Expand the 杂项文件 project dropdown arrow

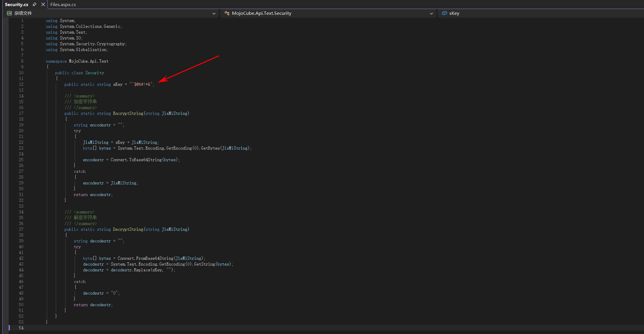(214, 13)
